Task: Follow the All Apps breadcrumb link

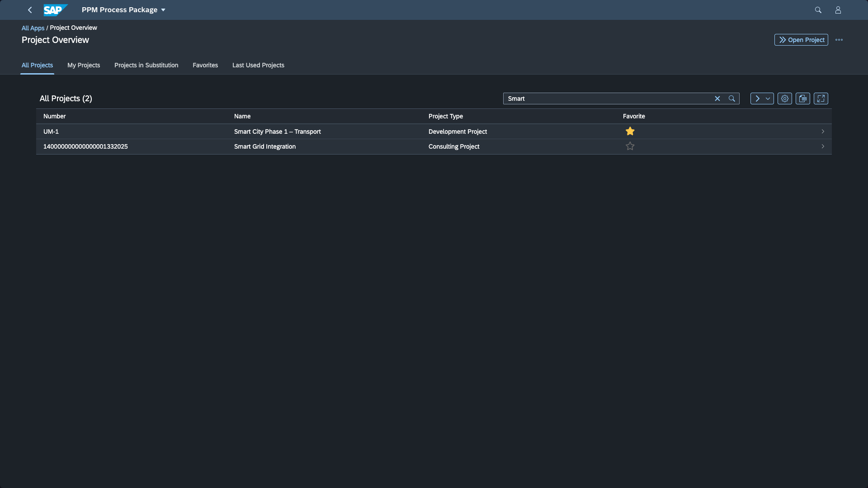Action: pyautogui.click(x=33, y=28)
